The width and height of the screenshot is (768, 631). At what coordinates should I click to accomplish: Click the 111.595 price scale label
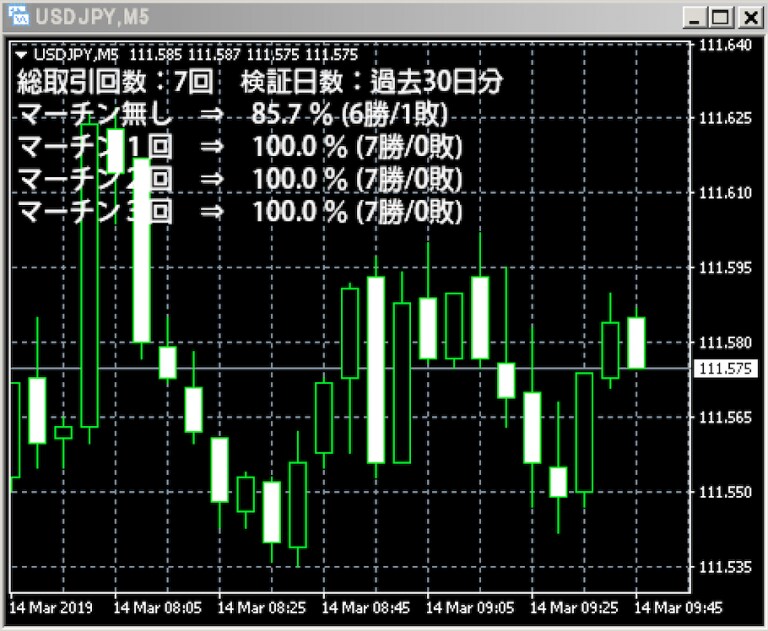point(725,267)
